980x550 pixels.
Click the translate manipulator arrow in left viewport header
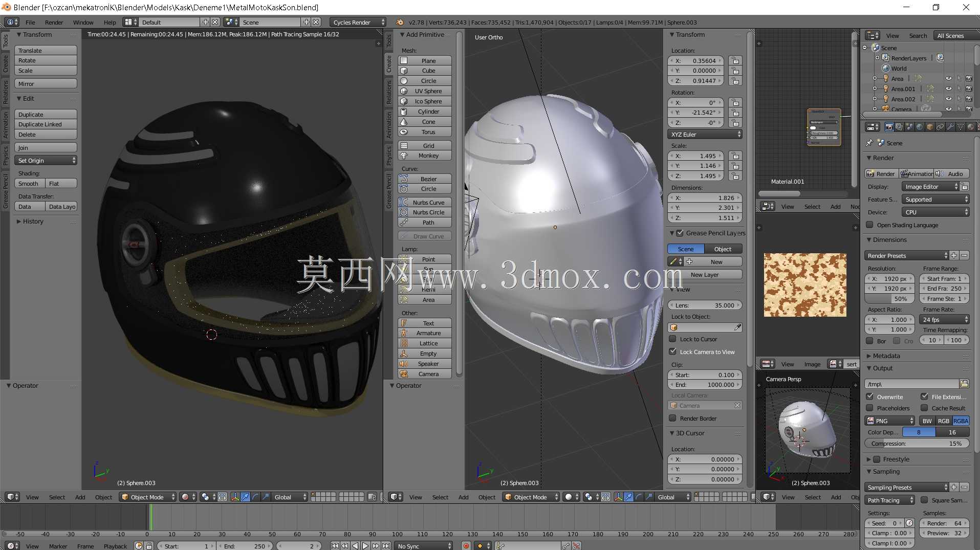pos(245,497)
